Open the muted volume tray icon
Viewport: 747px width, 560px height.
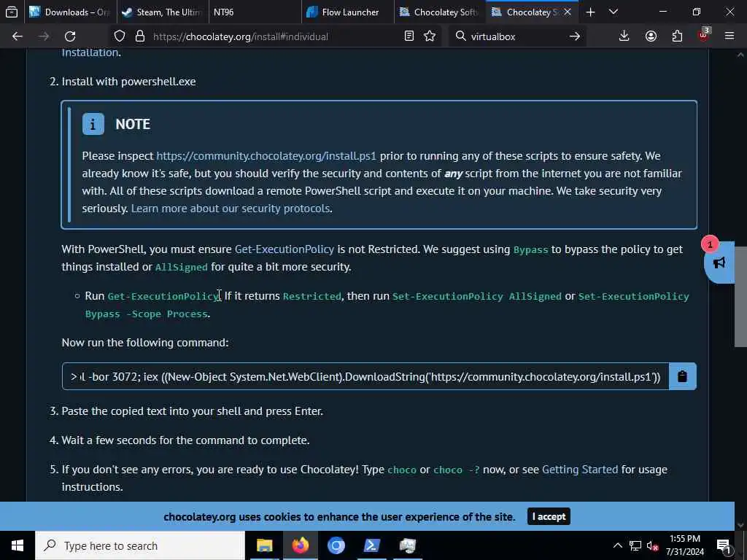[x=653, y=545]
